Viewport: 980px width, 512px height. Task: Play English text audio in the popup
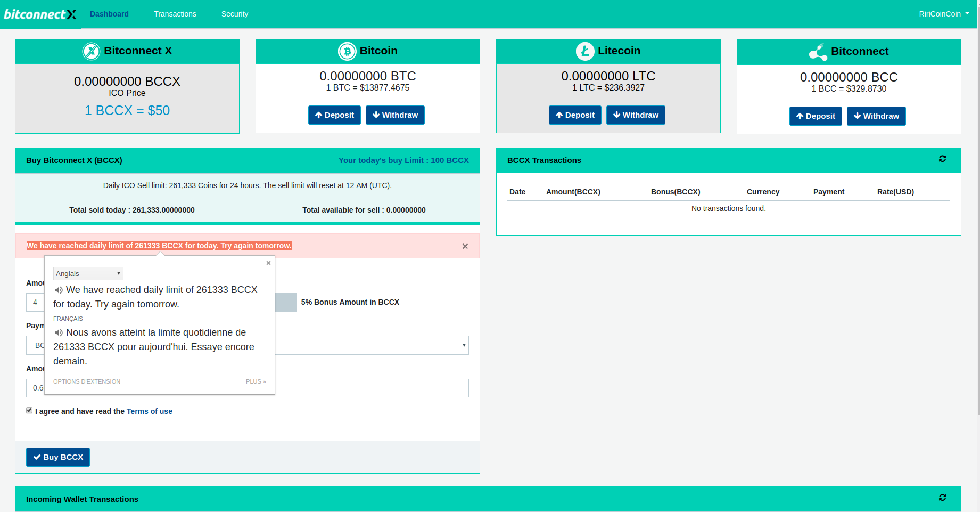(59, 290)
